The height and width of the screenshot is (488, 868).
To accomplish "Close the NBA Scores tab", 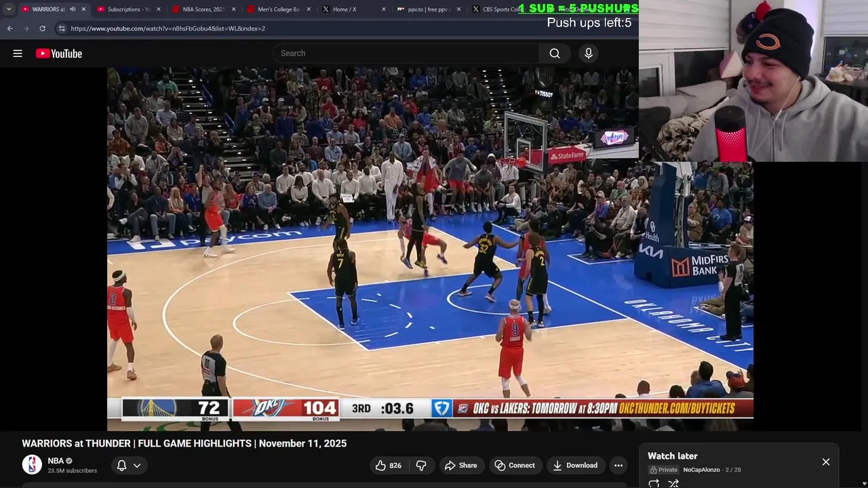I will pos(234,9).
